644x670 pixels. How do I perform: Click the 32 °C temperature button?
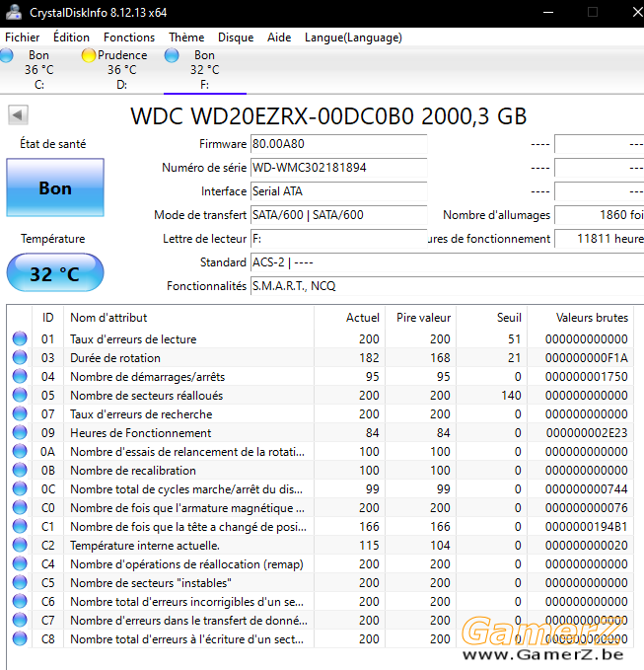[x=55, y=273]
